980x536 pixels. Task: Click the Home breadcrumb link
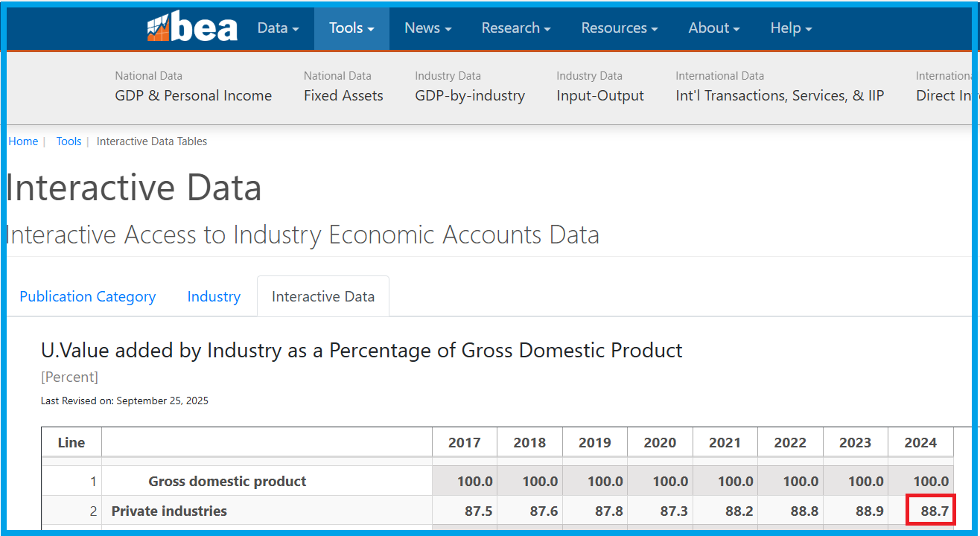click(23, 141)
